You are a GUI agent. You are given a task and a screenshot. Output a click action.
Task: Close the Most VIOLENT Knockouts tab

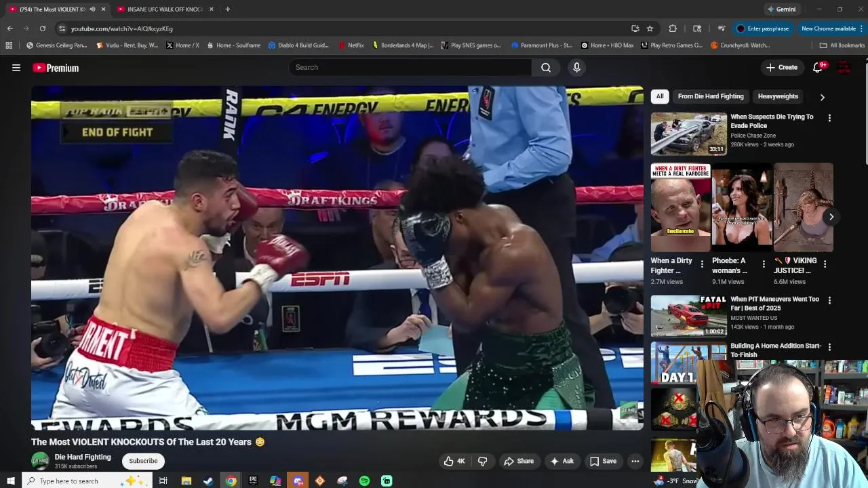click(104, 9)
